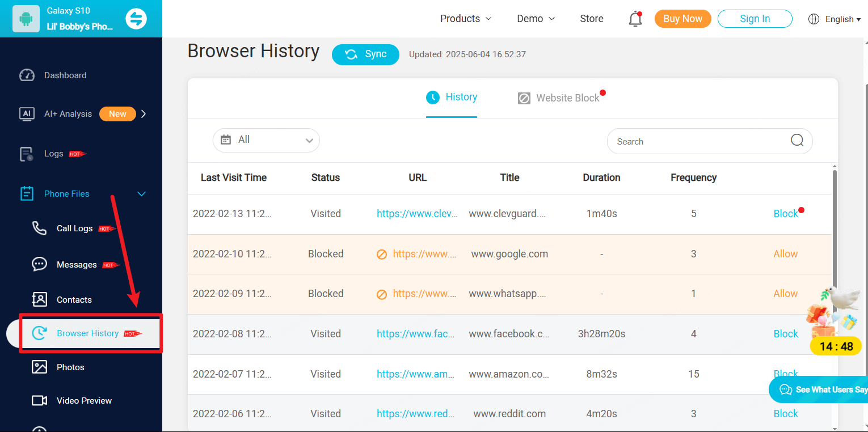The width and height of the screenshot is (868, 432).
Task: Open the notification bell
Action: click(x=635, y=19)
